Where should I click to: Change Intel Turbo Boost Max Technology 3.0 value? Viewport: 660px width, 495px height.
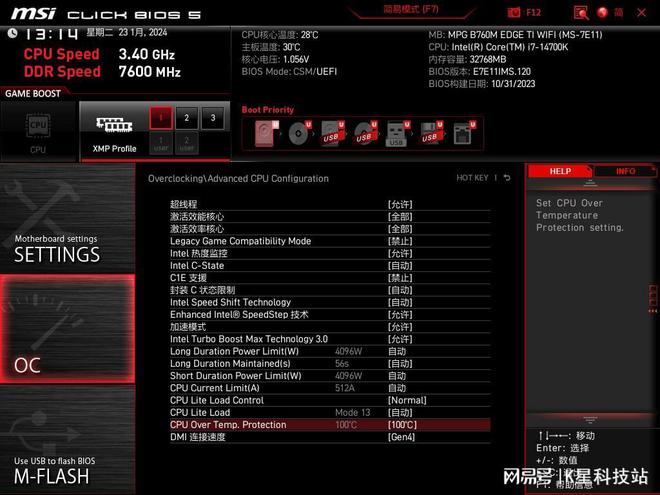click(x=400, y=339)
